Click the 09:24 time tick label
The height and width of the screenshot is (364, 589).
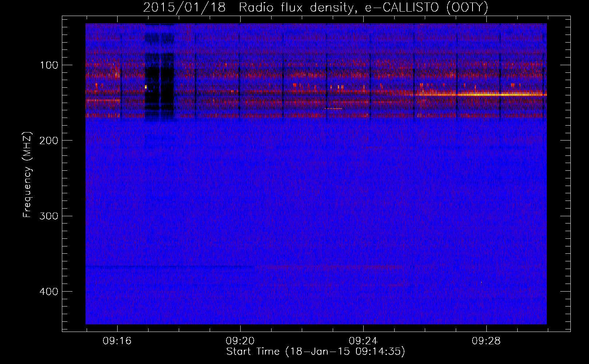point(363,341)
